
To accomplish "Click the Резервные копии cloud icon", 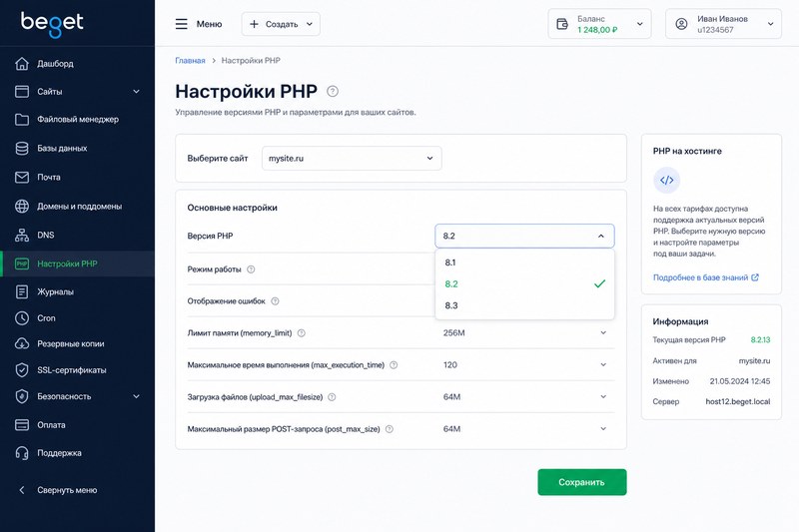I will [x=22, y=343].
